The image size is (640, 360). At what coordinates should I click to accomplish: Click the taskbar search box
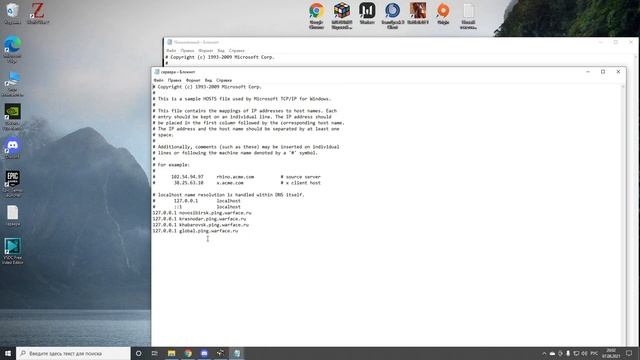click(73, 353)
